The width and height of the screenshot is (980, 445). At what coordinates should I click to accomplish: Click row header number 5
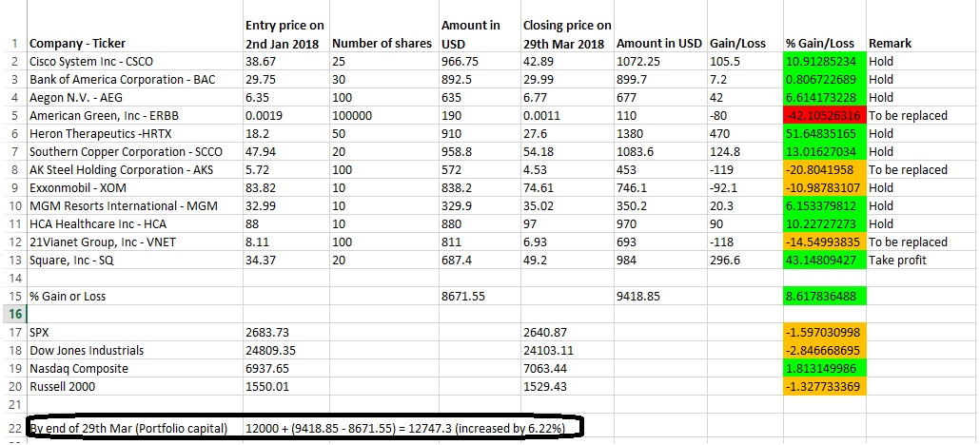pos(15,115)
